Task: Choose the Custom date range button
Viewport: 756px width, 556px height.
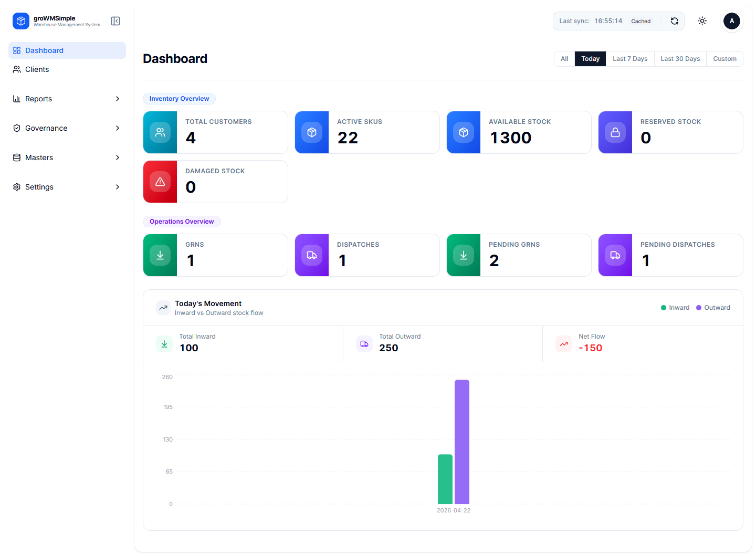Action: click(x=724, y=59)
